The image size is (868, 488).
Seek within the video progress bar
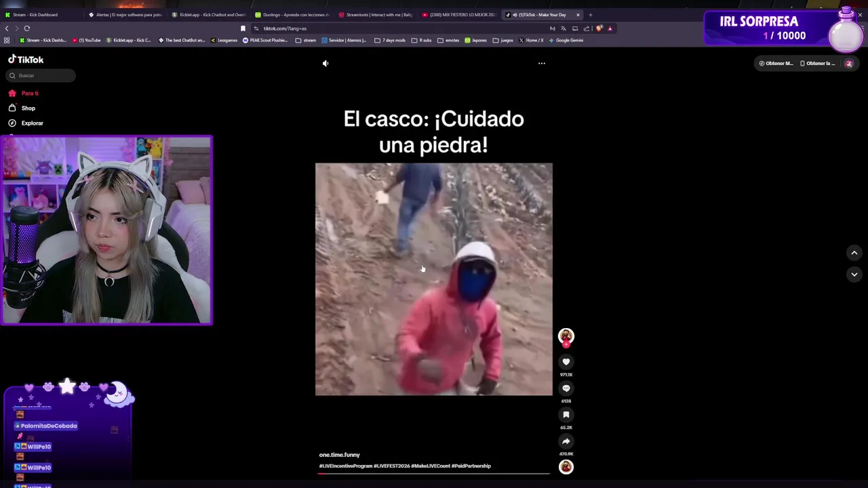pos(434,472)
